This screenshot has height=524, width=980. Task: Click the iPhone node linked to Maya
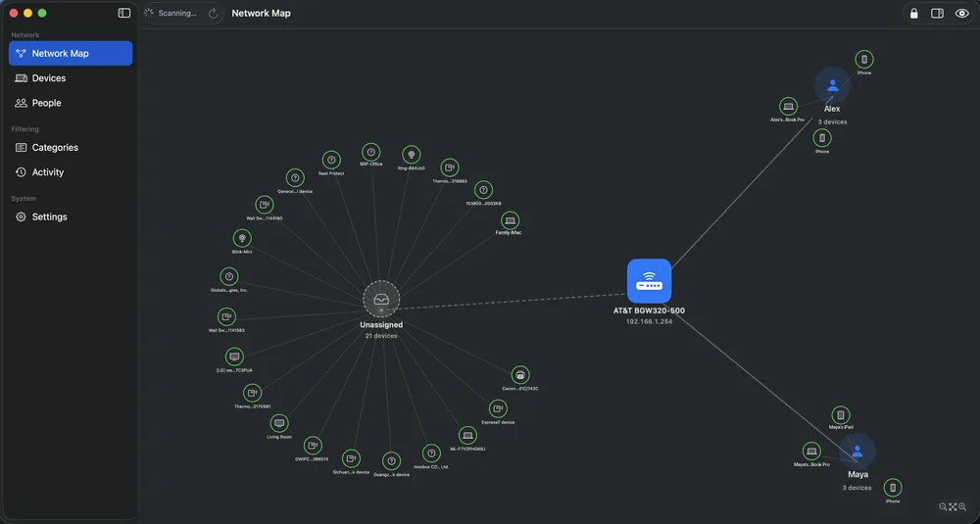893,488
